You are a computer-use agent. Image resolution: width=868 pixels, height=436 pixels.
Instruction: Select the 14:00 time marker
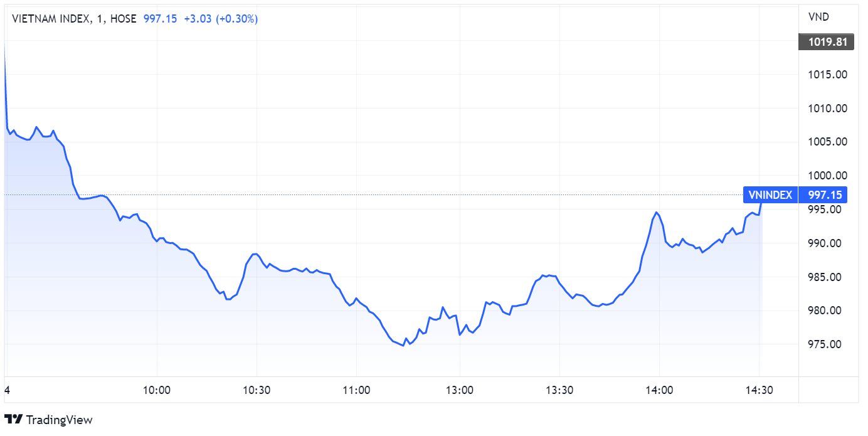click(659, 390)
